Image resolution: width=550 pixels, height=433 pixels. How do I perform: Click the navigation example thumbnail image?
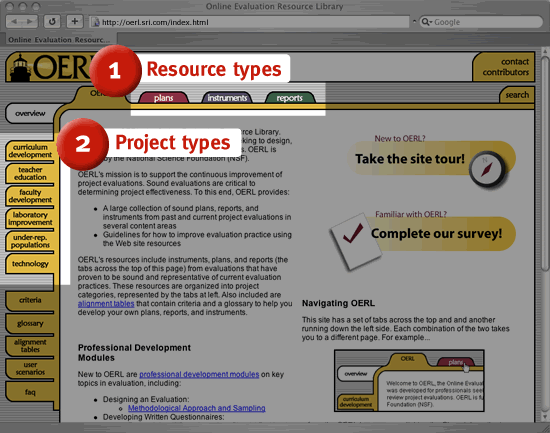tap(409, 381)
